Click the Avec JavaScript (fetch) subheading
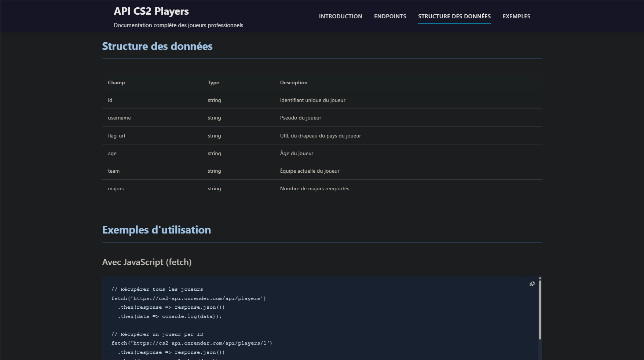 point(147,262)
